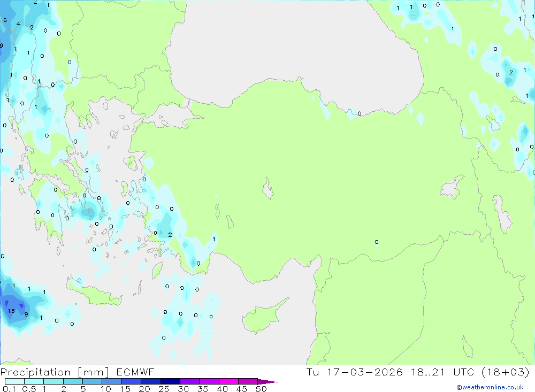Choose the 30 mm violet legend swatch
Screen dimensions: 535x392
coord(190,381)
